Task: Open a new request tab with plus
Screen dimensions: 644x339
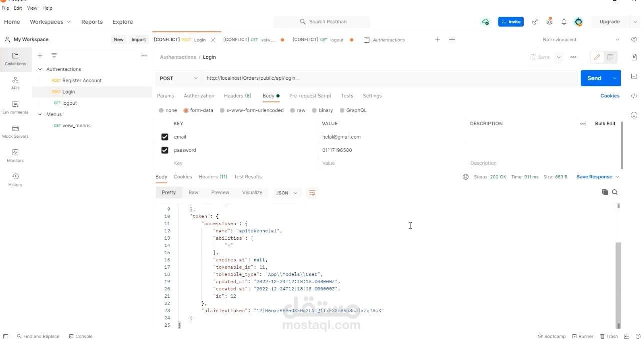Action: tap(437, 39)
